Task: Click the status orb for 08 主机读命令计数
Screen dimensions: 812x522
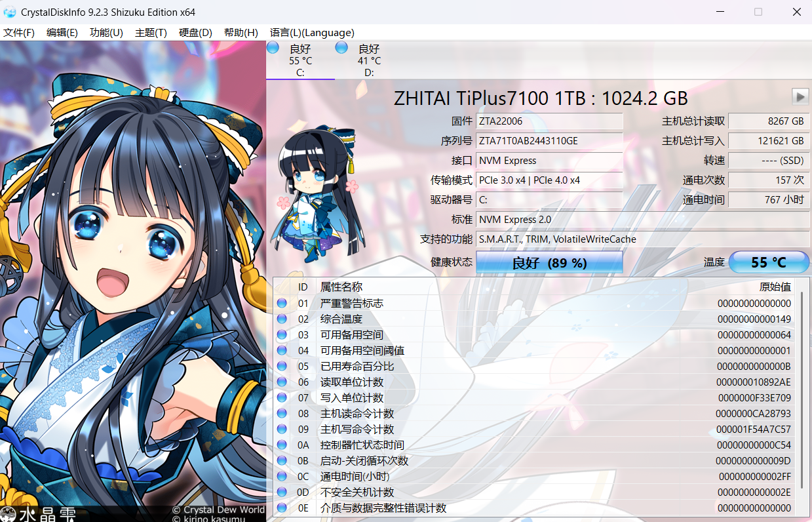Action: point(282,413)
